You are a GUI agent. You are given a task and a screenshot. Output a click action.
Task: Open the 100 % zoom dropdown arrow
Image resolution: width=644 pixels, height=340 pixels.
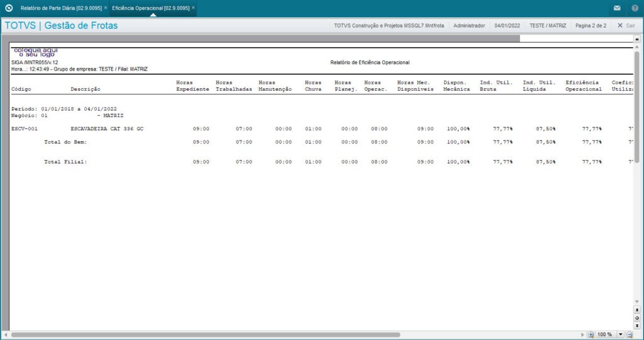click(x=621, y=335)
